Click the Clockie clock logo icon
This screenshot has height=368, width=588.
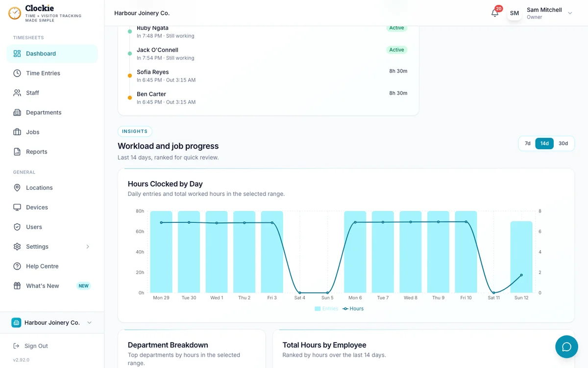point(15,13)
